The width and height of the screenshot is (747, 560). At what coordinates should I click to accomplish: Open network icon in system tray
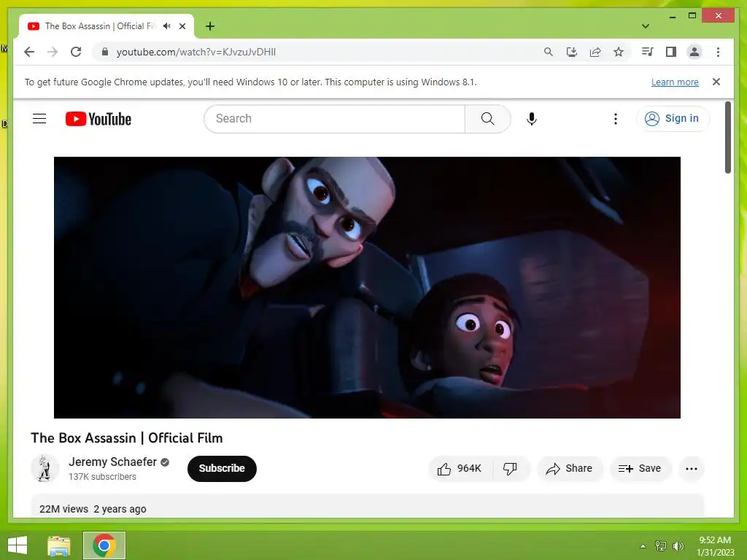tap(661, 546)
